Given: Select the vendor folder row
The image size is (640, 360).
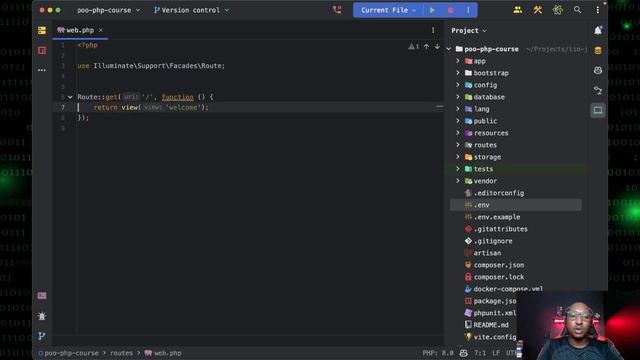Looking at the screenshot, I should pyautogui.click(x=516, y=181).
